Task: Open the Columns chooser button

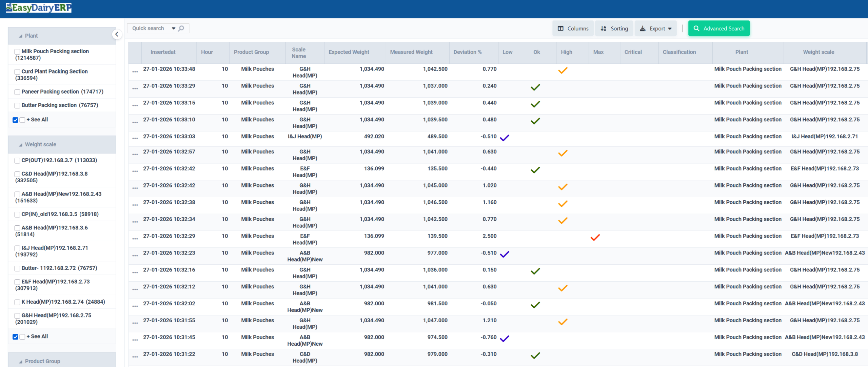Action: [573, 28]
